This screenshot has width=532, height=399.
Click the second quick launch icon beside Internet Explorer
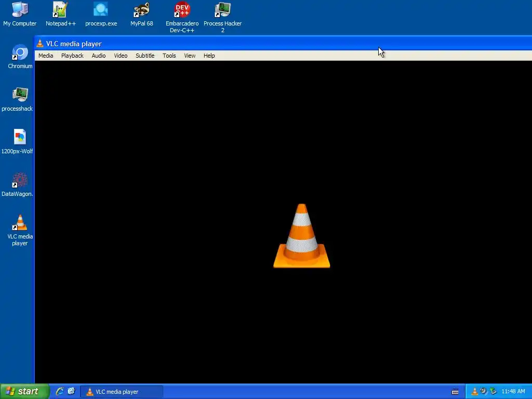point(71,391)
